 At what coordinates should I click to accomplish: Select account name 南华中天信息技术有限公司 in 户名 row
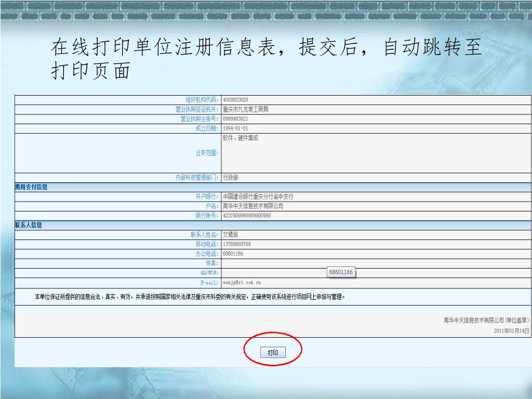[x=253, y=206]
